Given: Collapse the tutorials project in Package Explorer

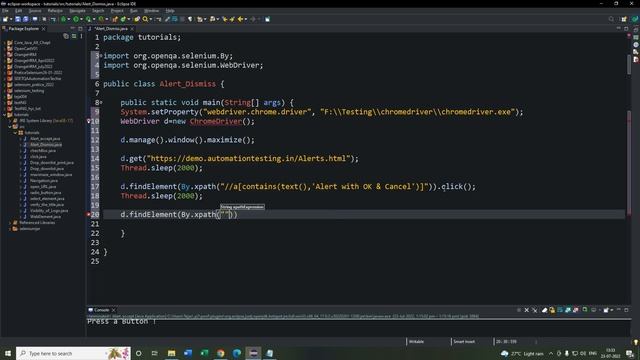Looking at the screenshot, I should point(5,115).
